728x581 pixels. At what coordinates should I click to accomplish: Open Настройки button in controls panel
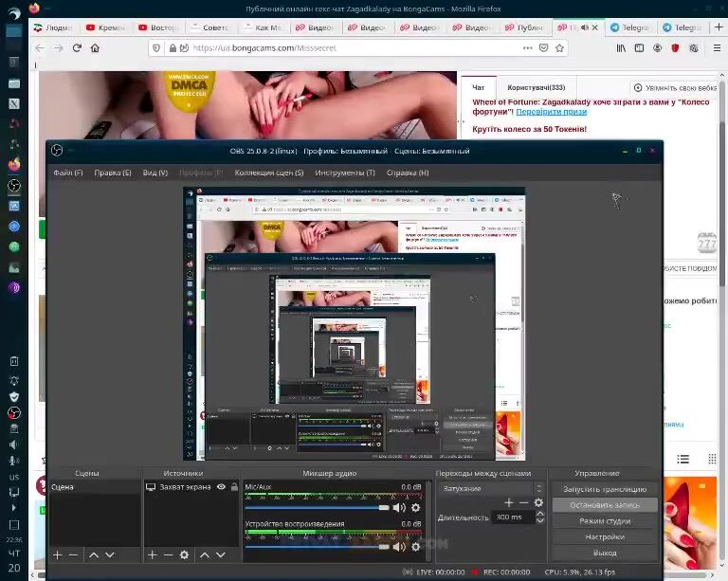(604, 536)
